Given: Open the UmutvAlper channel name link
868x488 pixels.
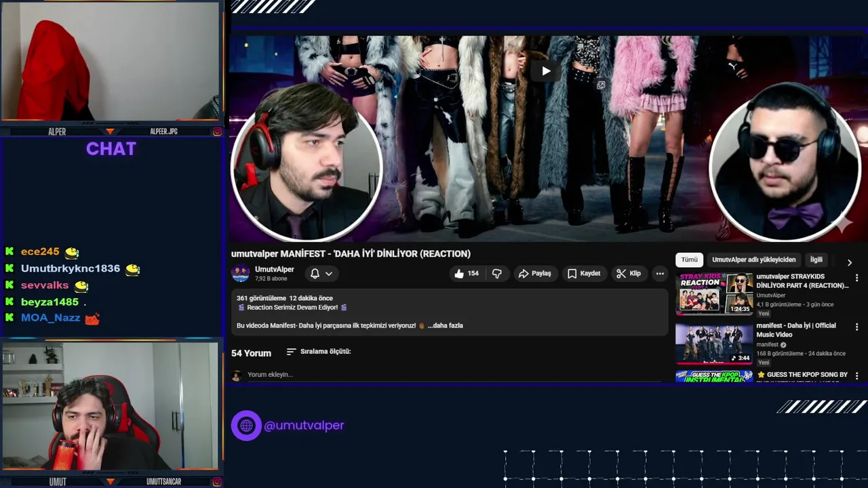Looking at the screenshot, I should point(275,269).
